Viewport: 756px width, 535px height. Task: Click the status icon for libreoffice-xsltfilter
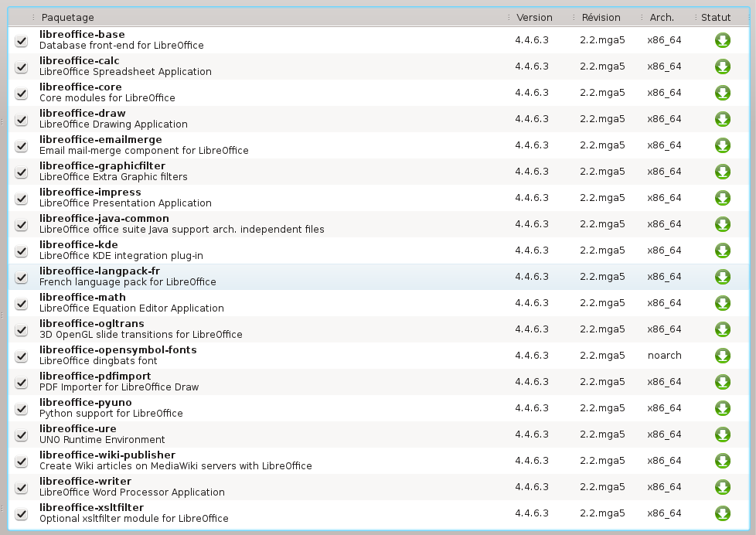pos(722,513)
